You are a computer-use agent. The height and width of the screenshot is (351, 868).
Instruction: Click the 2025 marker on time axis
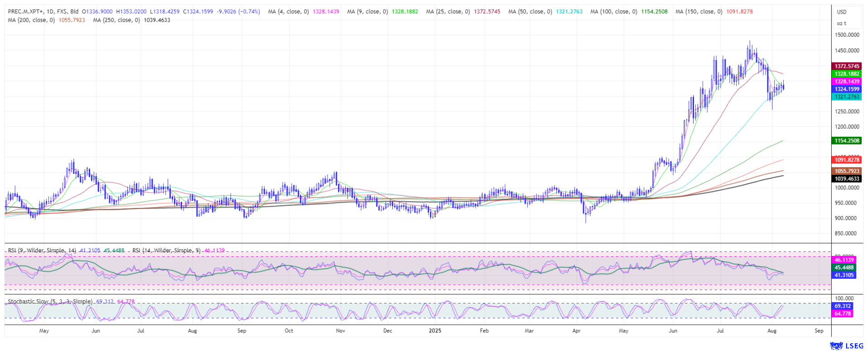(x=435, y=331)
